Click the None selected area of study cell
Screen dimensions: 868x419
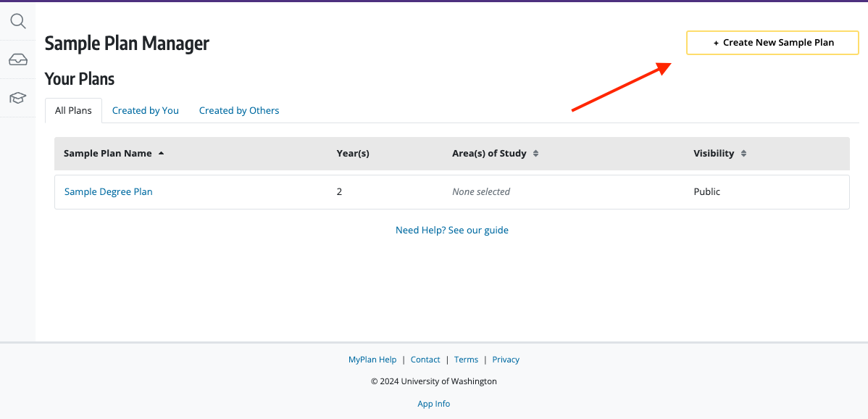point(481,192)
